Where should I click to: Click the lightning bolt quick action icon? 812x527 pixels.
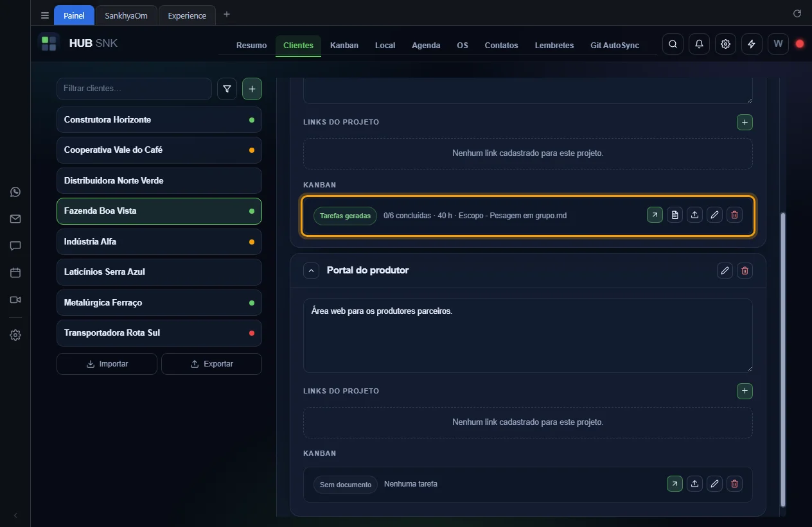click(x=752, y=44)
